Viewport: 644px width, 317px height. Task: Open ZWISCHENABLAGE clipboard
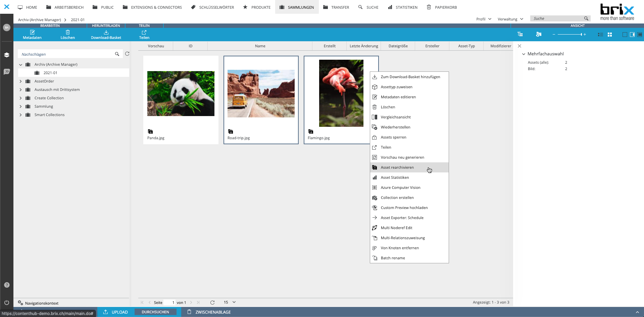point(209,312)
